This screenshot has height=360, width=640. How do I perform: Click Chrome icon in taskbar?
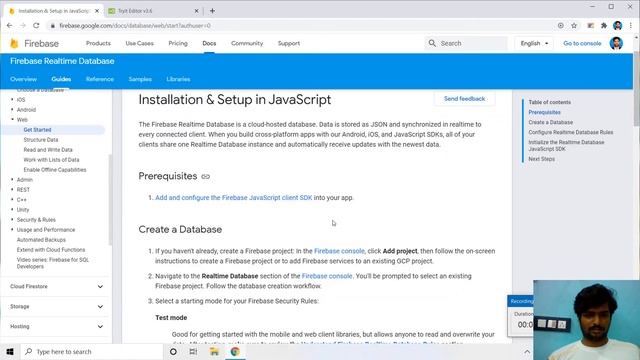point(235,351)
